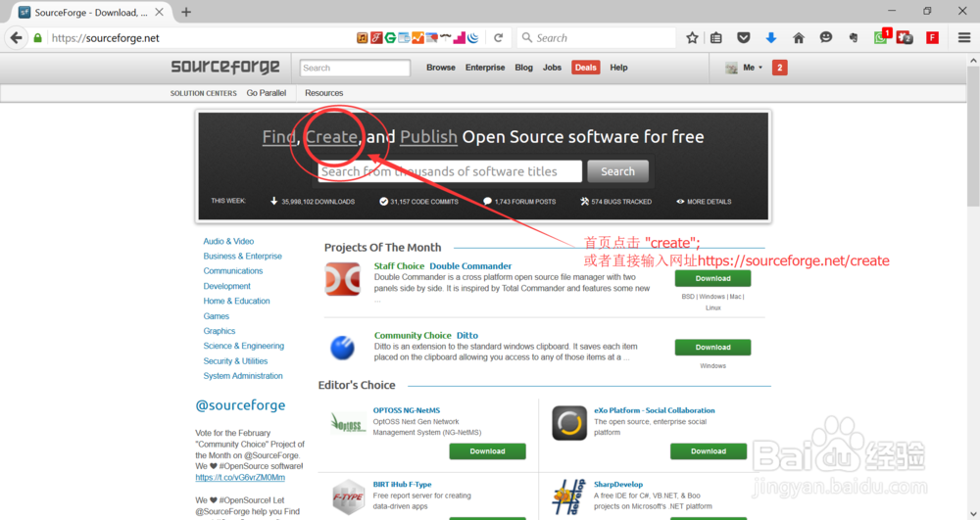Open the red notifications badge showing 2
The image size is (980, 520).
pos(779,68)
